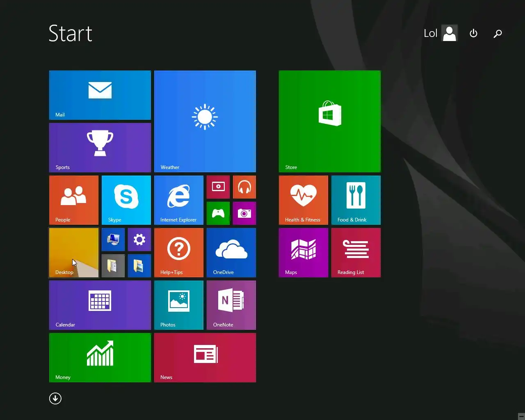Open the Health & Fitness tile
This screenshot has width=525, height=420.
tap(304, 200)
